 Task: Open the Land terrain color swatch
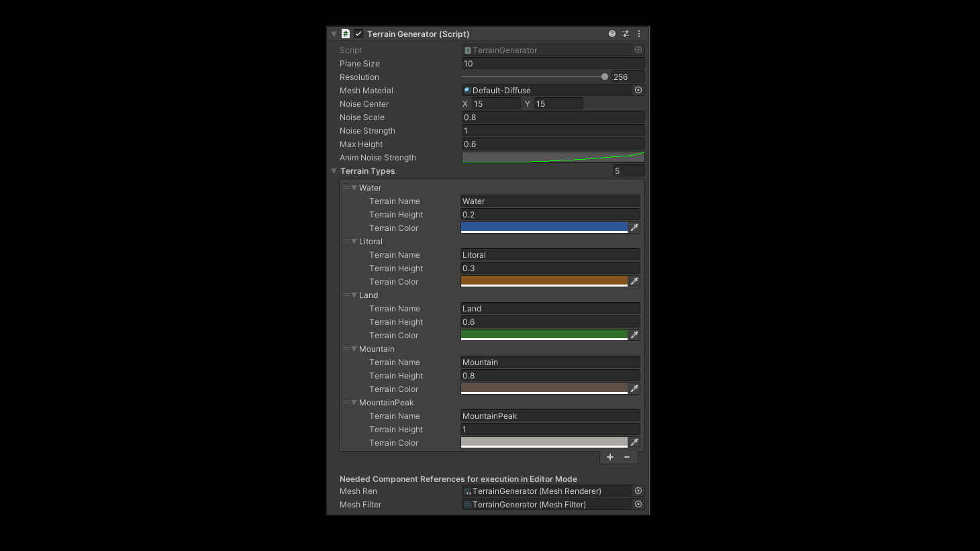click(544, 334)
